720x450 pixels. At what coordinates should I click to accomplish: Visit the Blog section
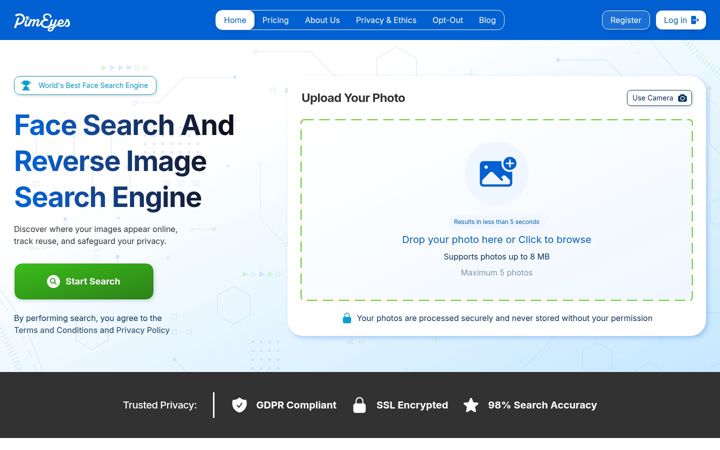click(487, 20)
